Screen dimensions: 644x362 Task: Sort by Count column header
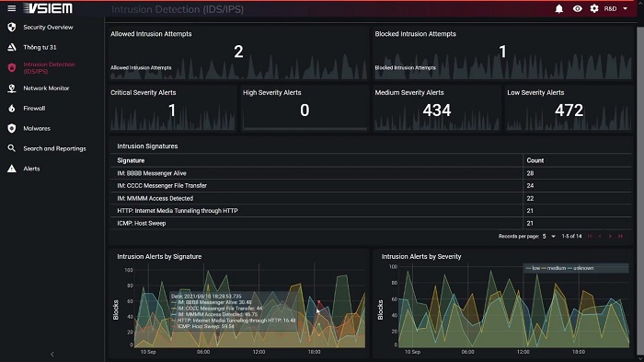[535, 160]
